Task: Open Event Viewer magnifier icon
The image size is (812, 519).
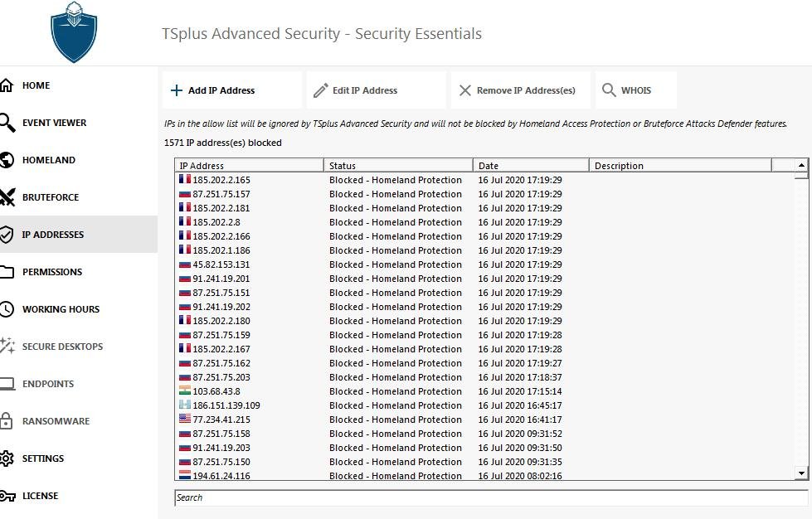Action: tap(7, 123)
